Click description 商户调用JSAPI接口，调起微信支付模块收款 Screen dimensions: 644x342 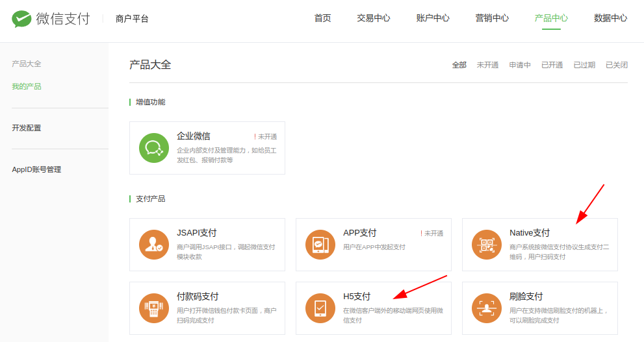(226, 252)
